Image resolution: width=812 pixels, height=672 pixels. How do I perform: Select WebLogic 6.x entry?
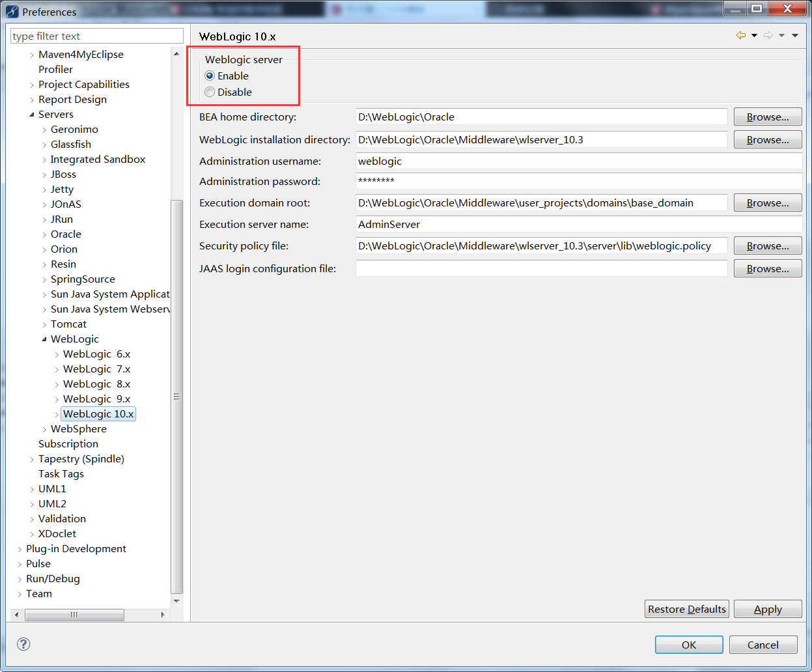[x=96, y=354]
